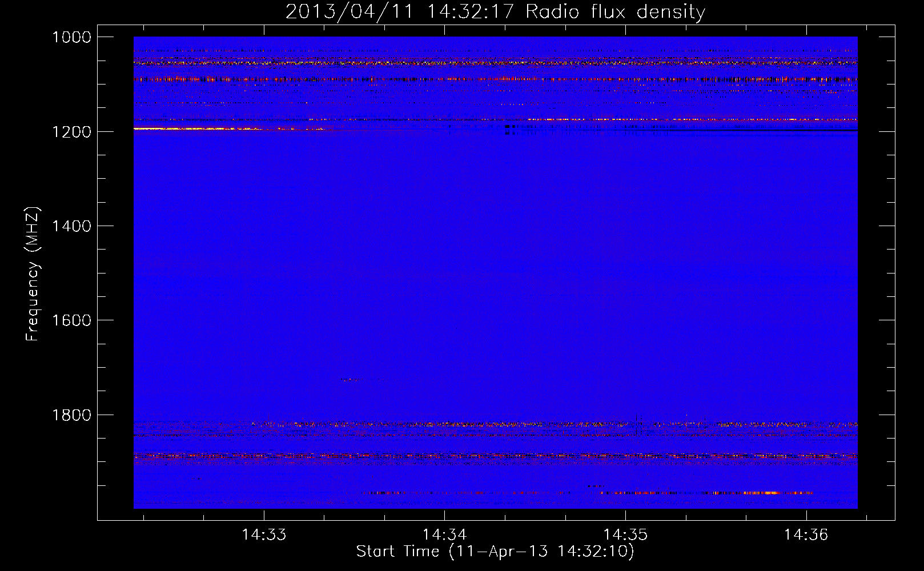Click the 1800 frequency tick label
The width and height of the screenshot is (924, 571).
click(71, 415)
